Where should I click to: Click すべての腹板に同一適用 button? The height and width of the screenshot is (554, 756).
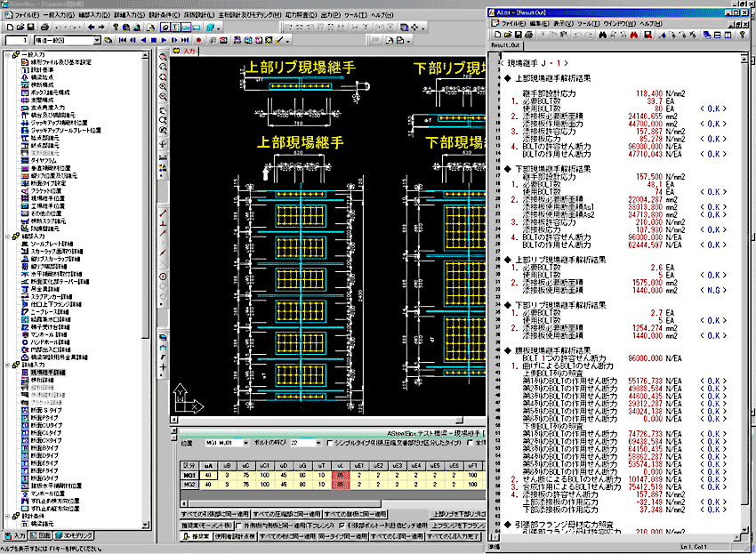pyautogui.click(x=355, y=515)
